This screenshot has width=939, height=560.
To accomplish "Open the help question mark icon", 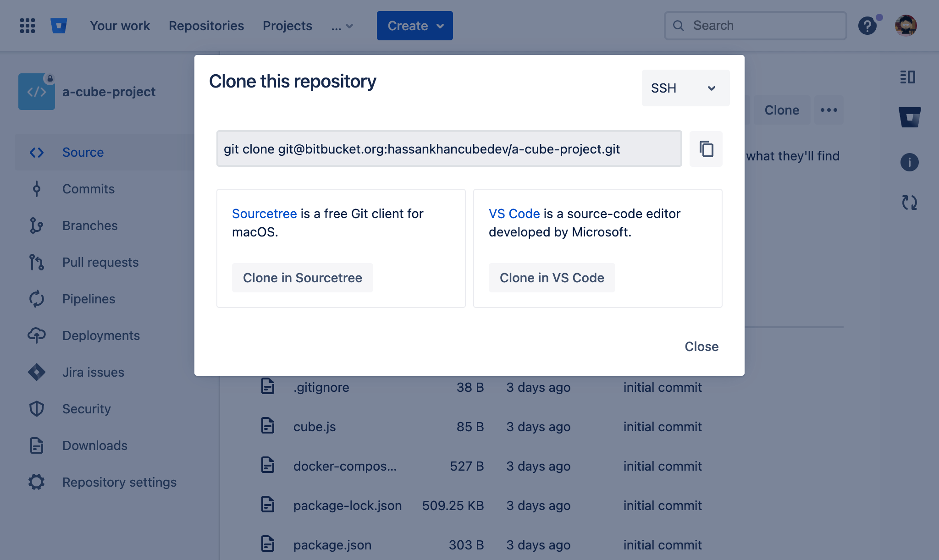I will tap(867, 26).
